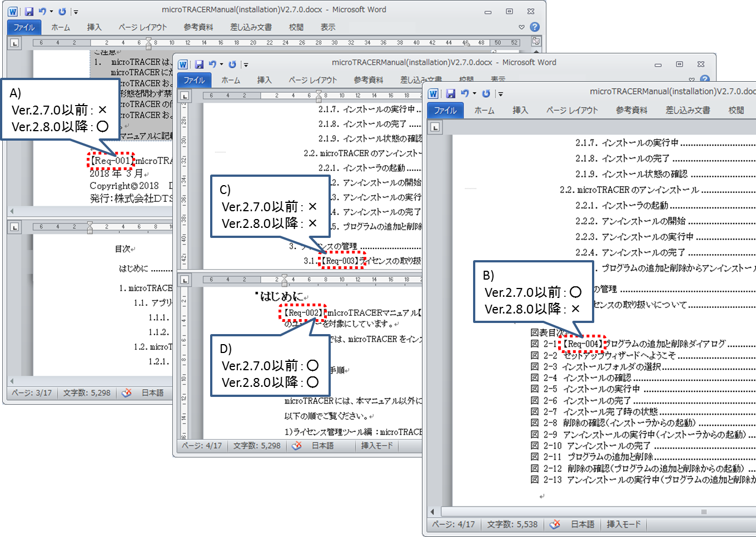Click tab selector box in back-left window lower pane
Screen dimensions: 756x537
pos(14,227)
